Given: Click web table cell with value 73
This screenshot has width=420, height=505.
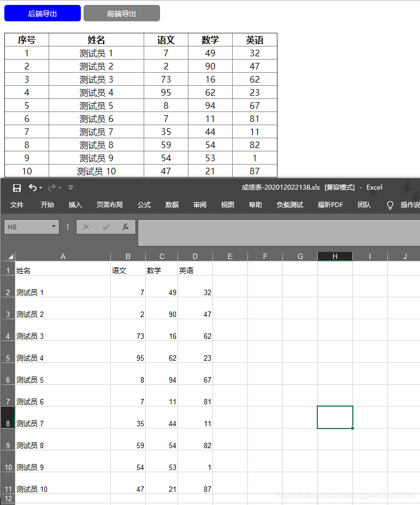Looking at the screenshot, I should [165, 79].
